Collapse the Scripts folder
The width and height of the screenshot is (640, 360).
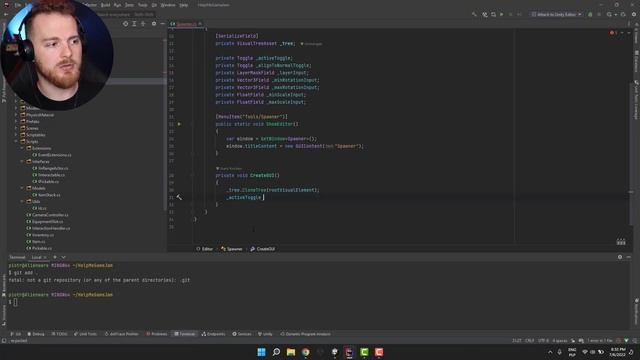tap(16, 142)
